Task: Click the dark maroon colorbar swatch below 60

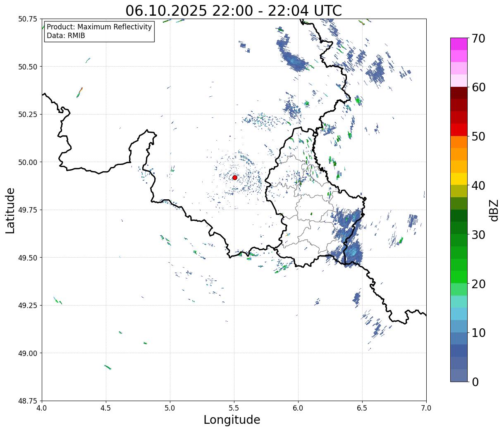Action: (x=459, y=93)
